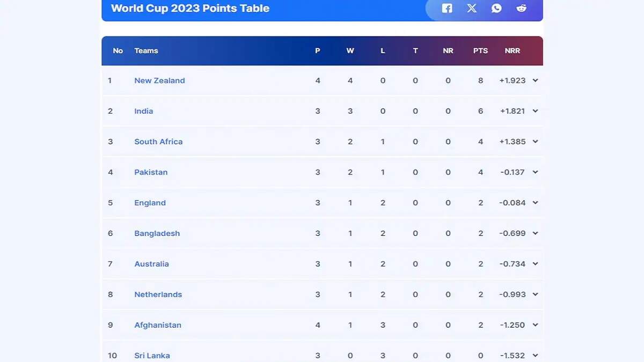Expand Netherlands row chevron
The image size is (644, 362).
tap(535, 294)
